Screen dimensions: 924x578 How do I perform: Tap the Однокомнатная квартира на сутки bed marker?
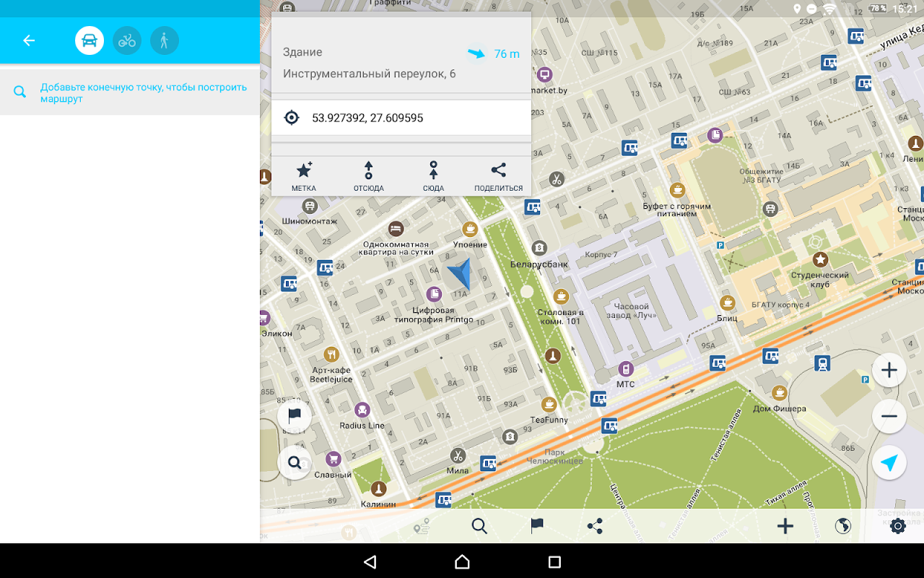396,228
